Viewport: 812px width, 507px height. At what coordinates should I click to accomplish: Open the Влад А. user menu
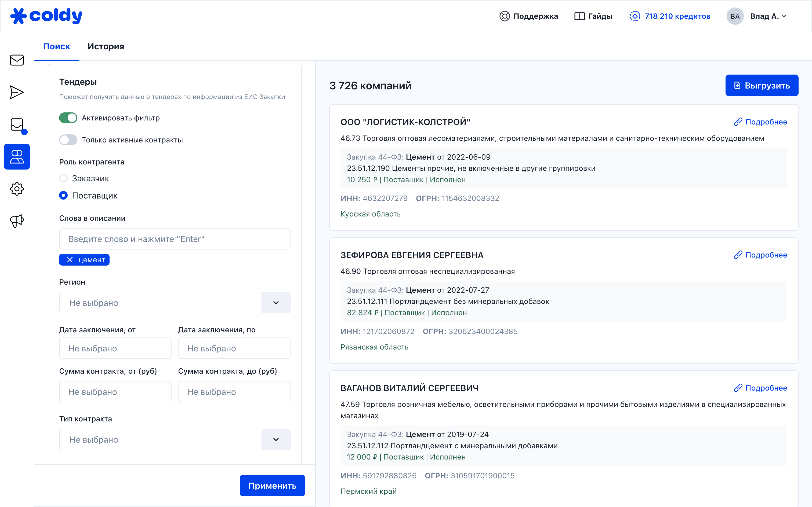[768, 16]
